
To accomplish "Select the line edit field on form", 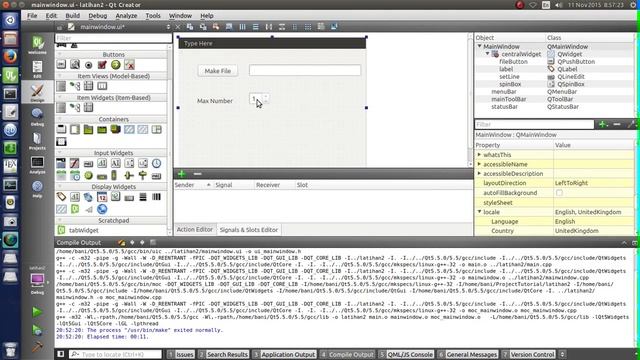I will (x=305, y=70).
